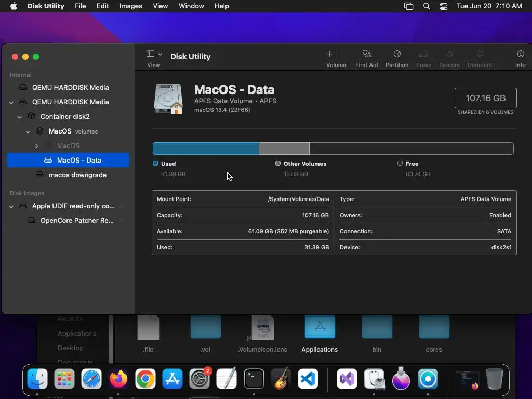The height and width of the screenshot is (399, 532).
Task: Click Applications in Finder window sidebar
Action: tap(77, 333)
